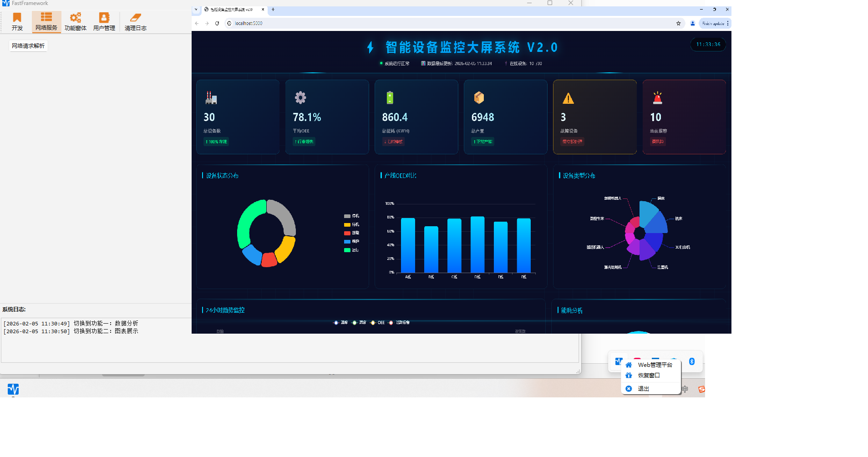
Task: Click the 网络服务 toolbar icon
Action: pos(46,21)
